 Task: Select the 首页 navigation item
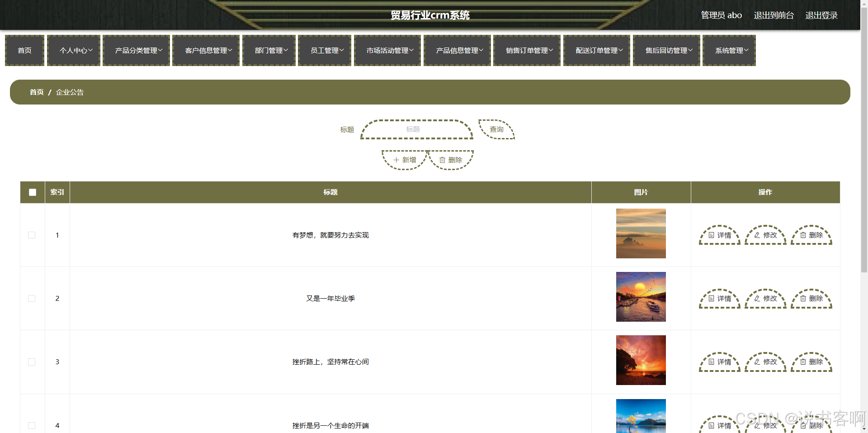coord(24,50)
